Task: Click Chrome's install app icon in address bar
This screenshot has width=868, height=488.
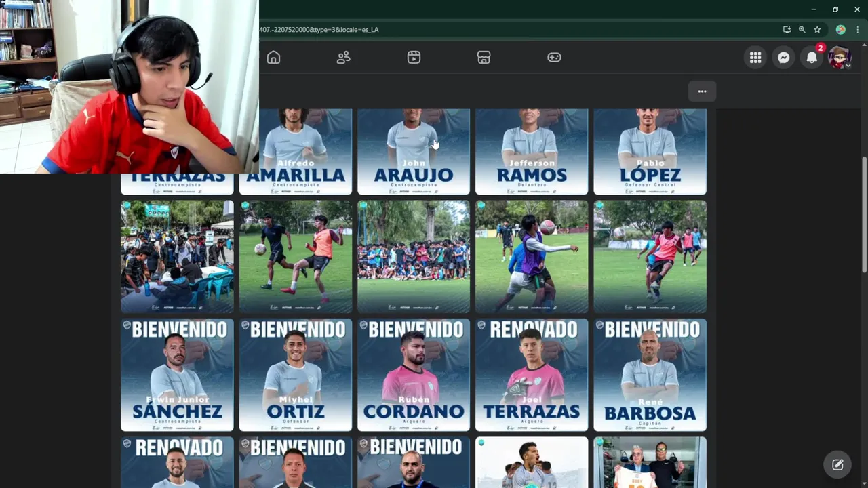Action: click(x=787, y=29)
